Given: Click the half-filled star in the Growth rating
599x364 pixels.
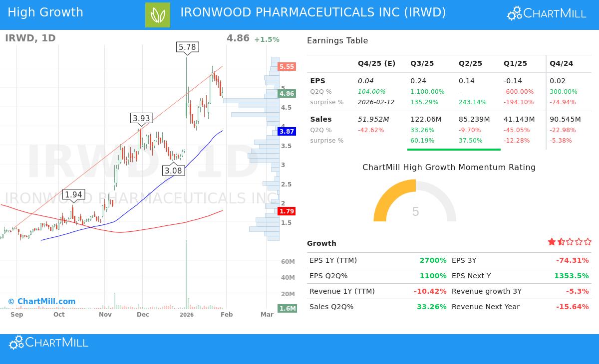Looking at the screenshot, I should [560, 241].
